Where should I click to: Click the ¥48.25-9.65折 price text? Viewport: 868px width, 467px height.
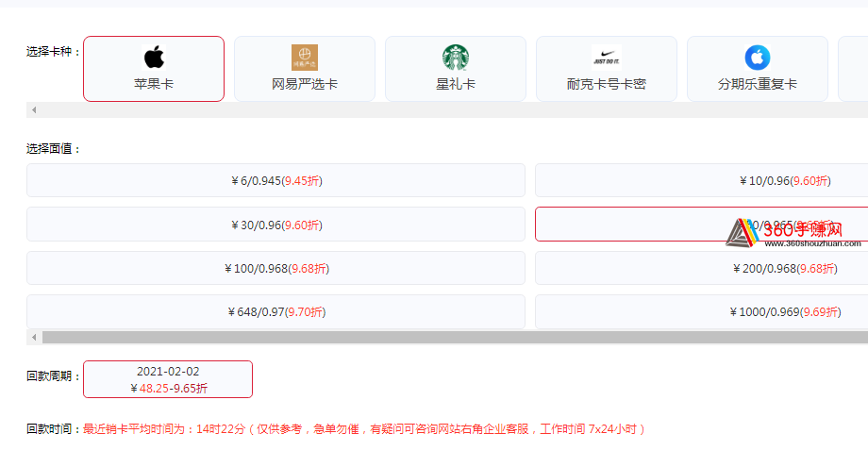point(169,388)
